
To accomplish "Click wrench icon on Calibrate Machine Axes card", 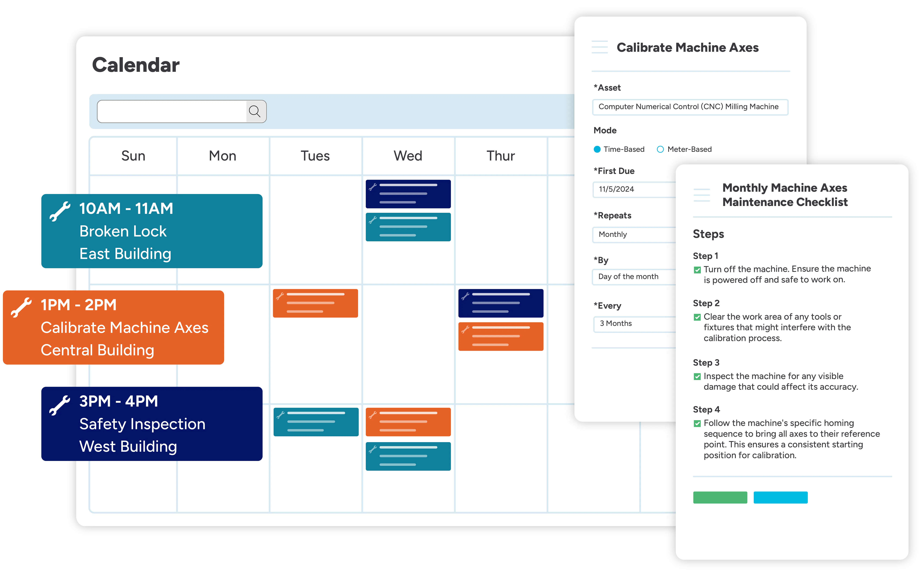I will click(x=21, y=308).
